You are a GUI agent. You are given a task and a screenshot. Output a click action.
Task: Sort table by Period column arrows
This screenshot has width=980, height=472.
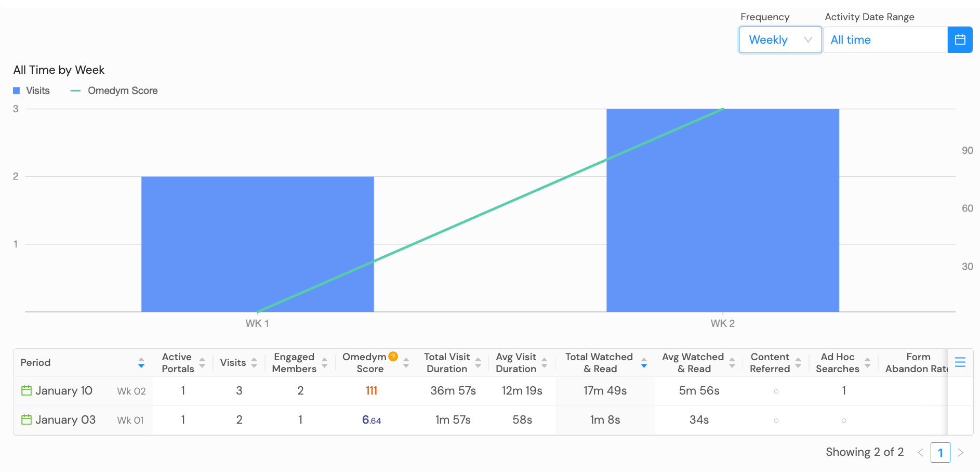pyautogui.click(x=141, y=363)
